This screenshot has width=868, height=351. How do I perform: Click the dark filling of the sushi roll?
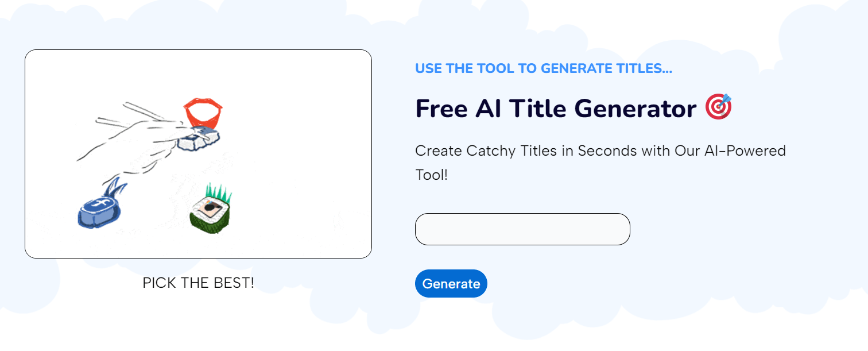210,208
